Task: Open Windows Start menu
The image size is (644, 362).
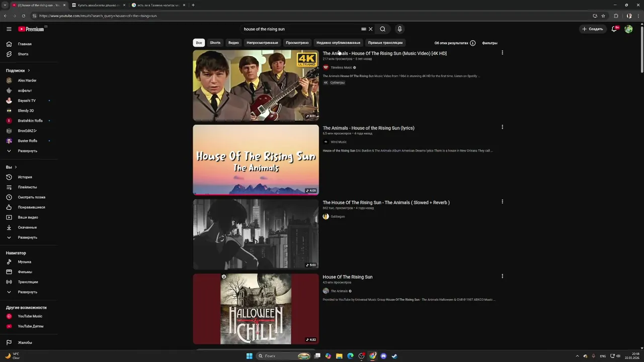Action: tap(249, 356)
